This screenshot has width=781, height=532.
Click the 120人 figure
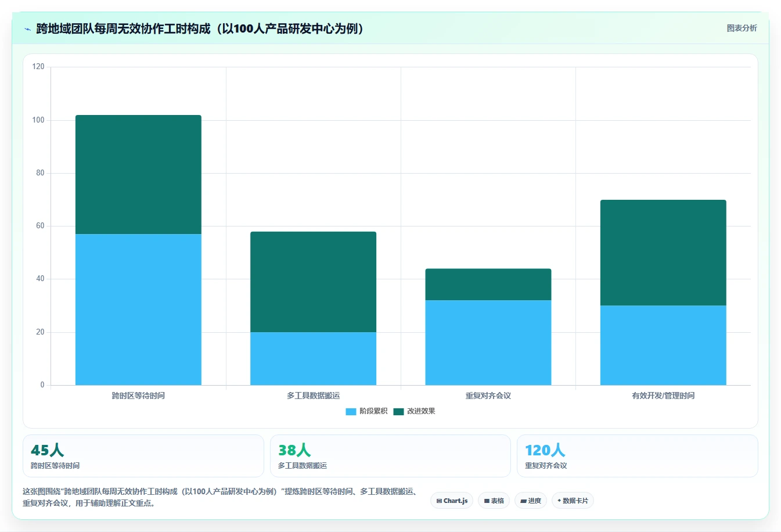tap(545, 450)
